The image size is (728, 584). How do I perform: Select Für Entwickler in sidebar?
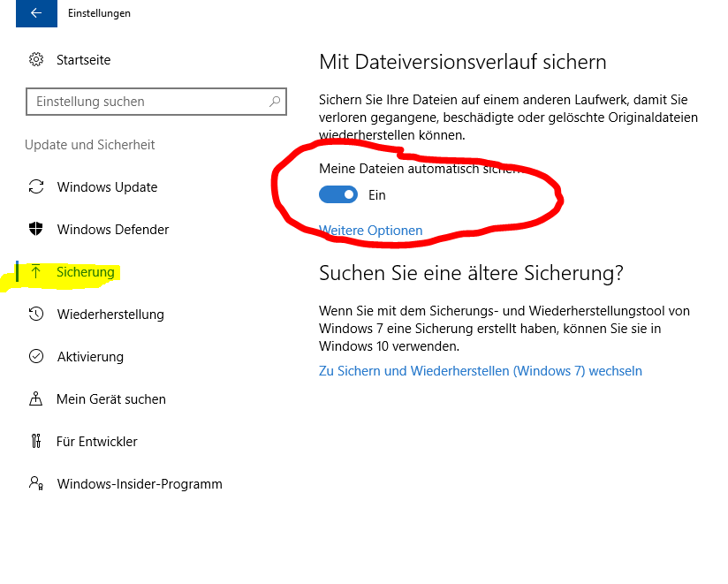pos(97,442)
